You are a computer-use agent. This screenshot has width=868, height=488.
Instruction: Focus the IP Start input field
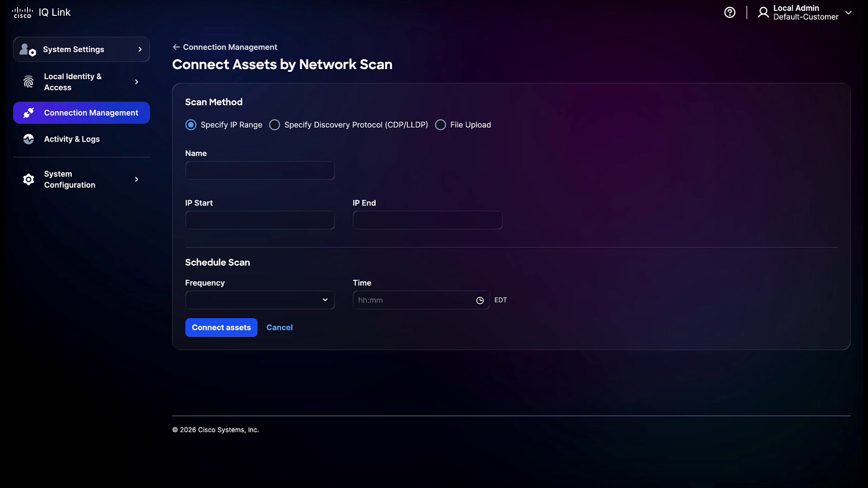(x=260, y=220)
